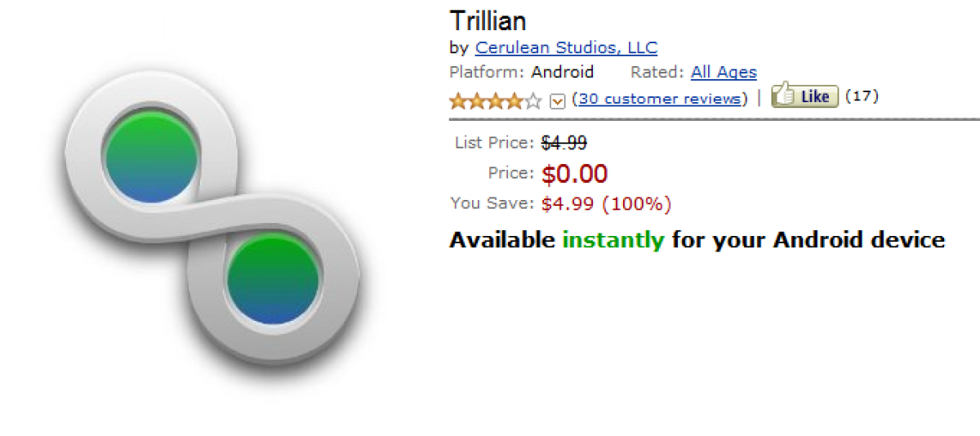Image resolution: width=980 pixels, height=436 pixels.
Task: Click the thumbs-up icon on Like button
Action: 784,95
